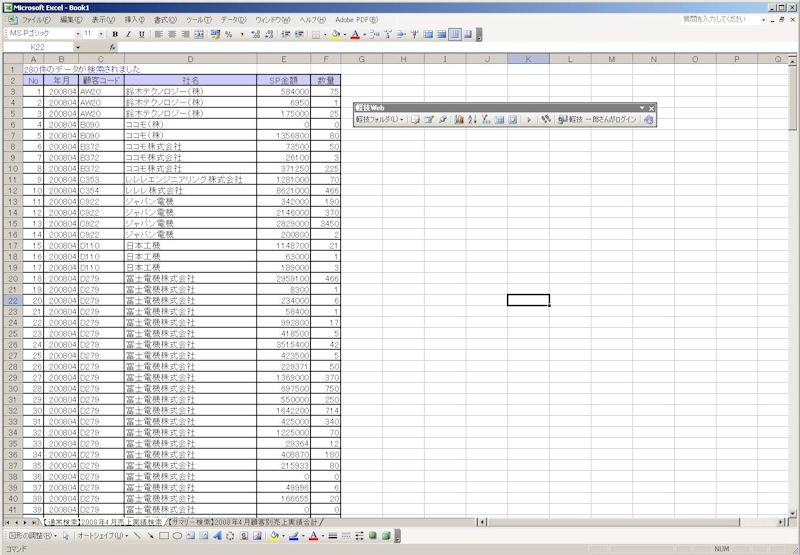This screenshot has height=555, width=800.
Task: Apply Currency style format
Action: pyautogui.click(x=215, y=34)
